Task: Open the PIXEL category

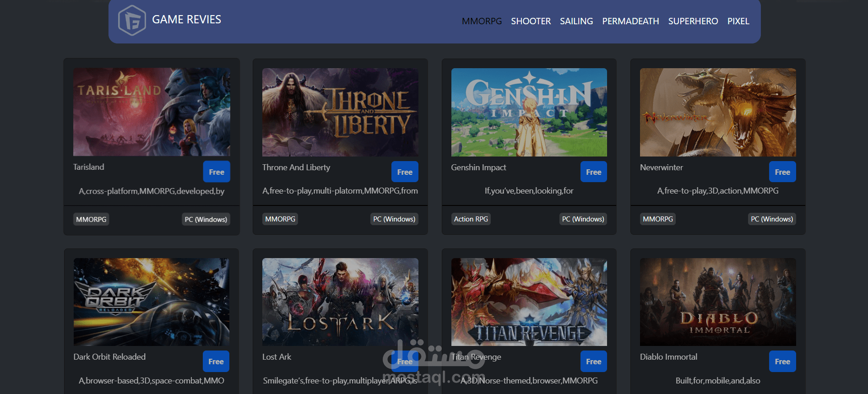Action: (x=738, y=21)
